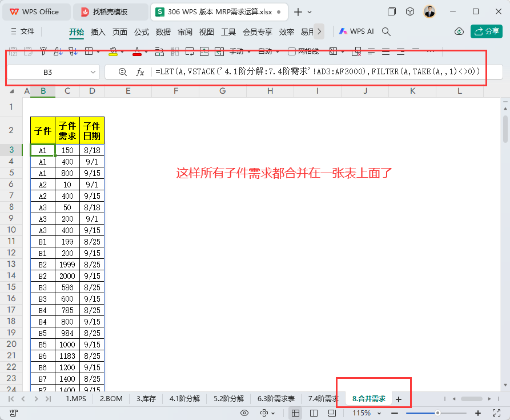Click the Name Box showing B3

47,72
